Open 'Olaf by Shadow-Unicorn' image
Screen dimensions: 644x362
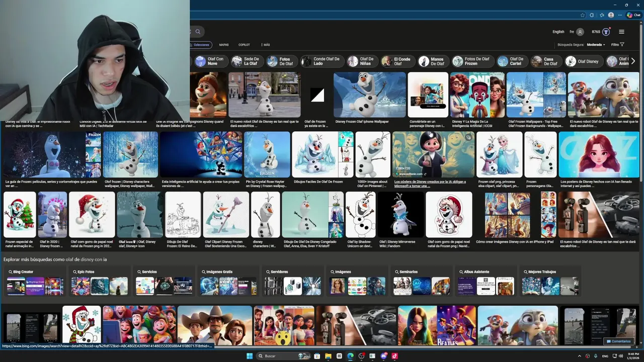click(360, 215)
